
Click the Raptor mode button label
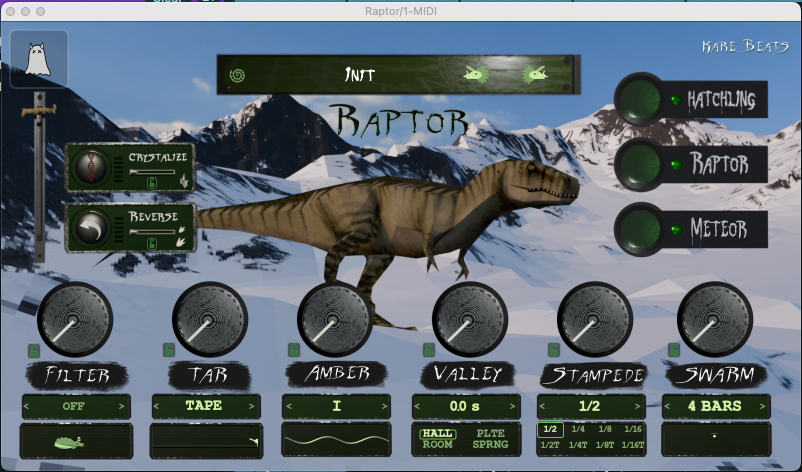(x=720, y=164)
